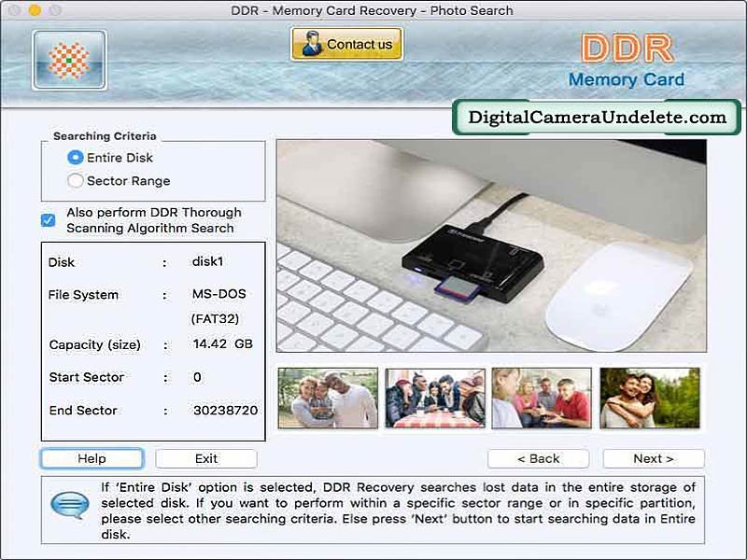Click the End Sector label
The height and width of the screenshot is (560, 747).
83,410
